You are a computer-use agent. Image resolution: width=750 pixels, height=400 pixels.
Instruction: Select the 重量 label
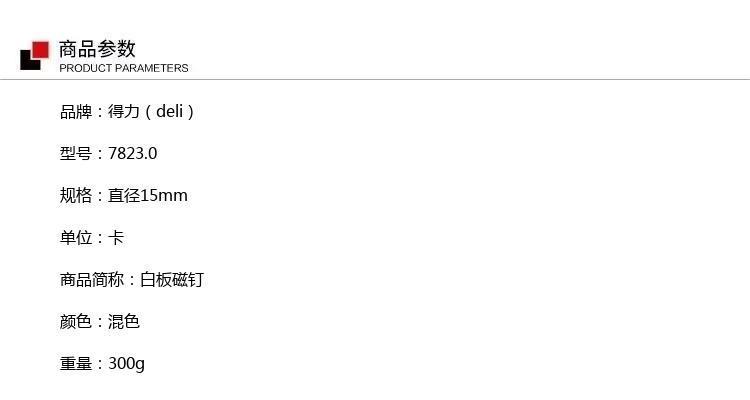coord(76,363)
